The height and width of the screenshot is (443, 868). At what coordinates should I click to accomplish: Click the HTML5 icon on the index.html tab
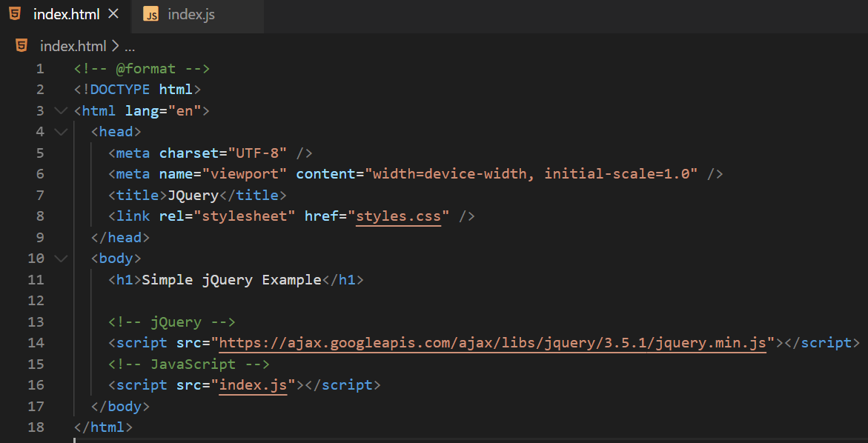16,13
